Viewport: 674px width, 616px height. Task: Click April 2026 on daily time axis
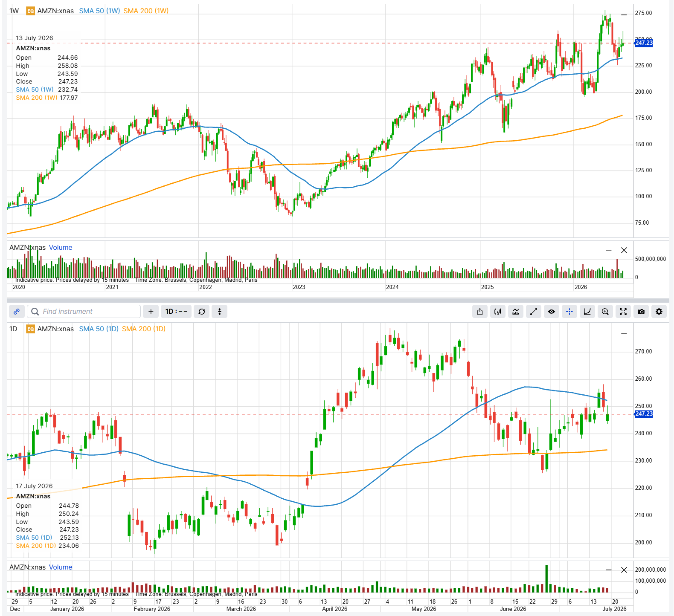335,609
